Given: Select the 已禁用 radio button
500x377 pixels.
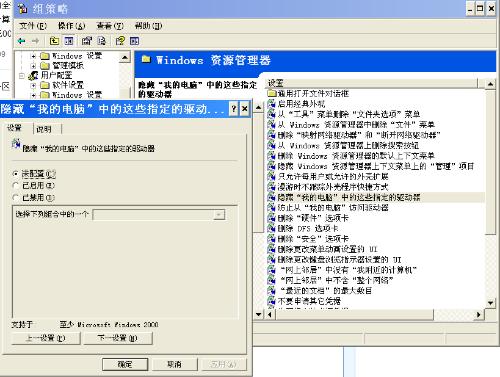Looking at the screenshot, I should [x=15, y=198].
